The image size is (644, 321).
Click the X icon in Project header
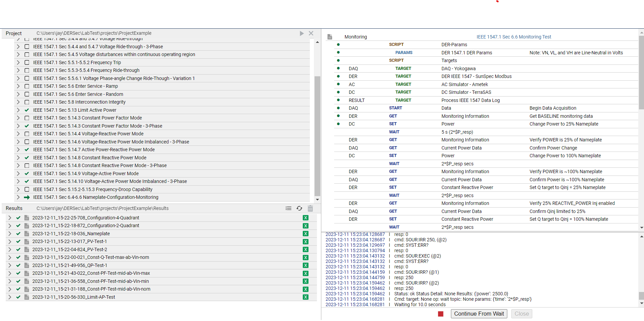click(311, 33)
